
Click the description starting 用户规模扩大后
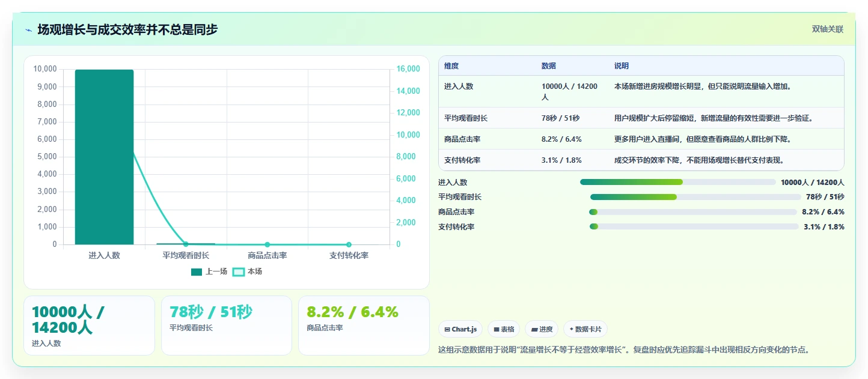(714, 118)
